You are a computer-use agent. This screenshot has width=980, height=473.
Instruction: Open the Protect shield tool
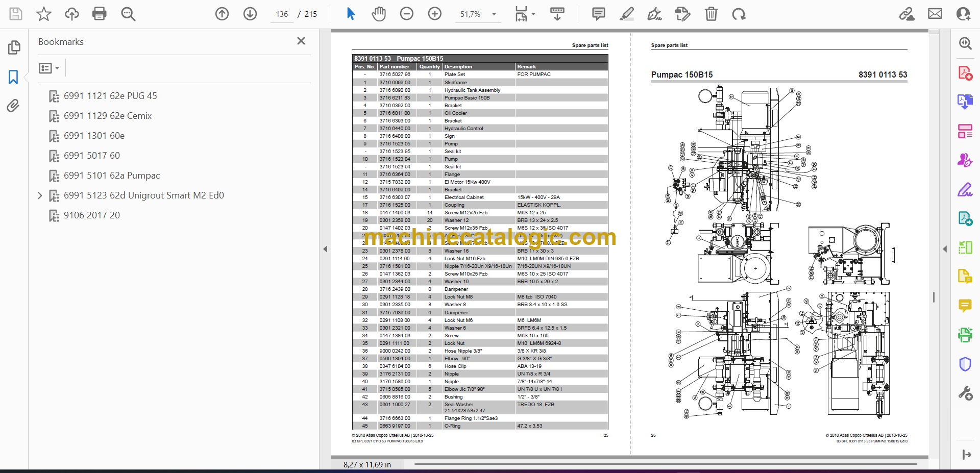965,364
